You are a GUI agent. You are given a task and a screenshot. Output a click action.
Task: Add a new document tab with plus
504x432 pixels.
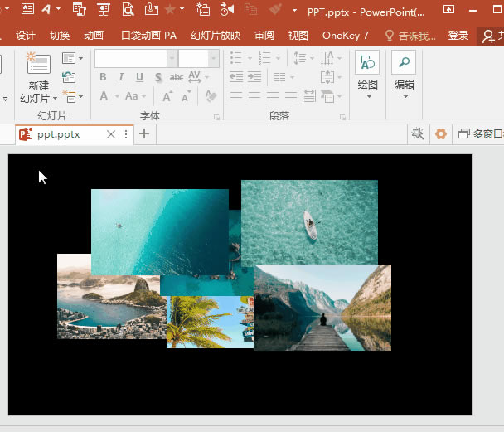tap(144, 134)
